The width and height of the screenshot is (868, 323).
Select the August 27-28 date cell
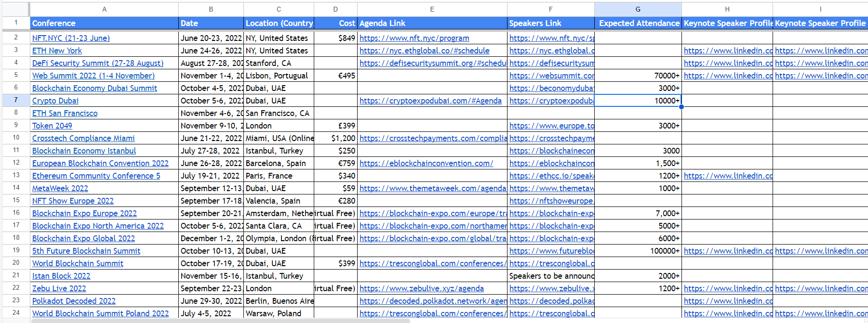coord(211,63)
